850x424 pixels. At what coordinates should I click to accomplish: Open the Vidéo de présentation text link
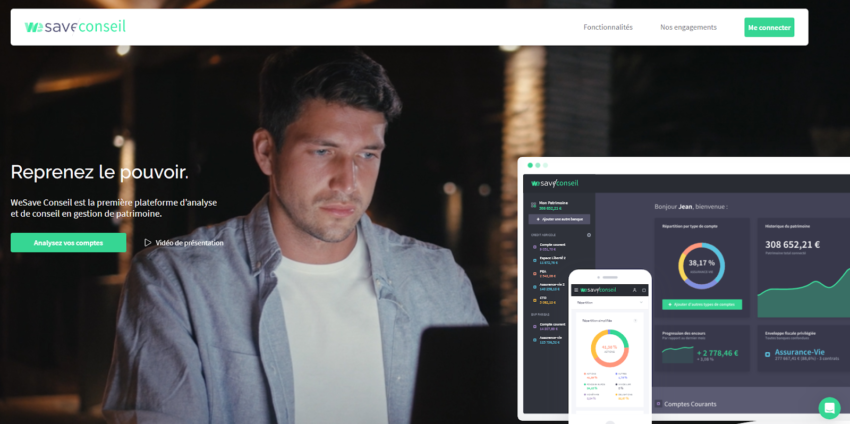tap(189, 242)
